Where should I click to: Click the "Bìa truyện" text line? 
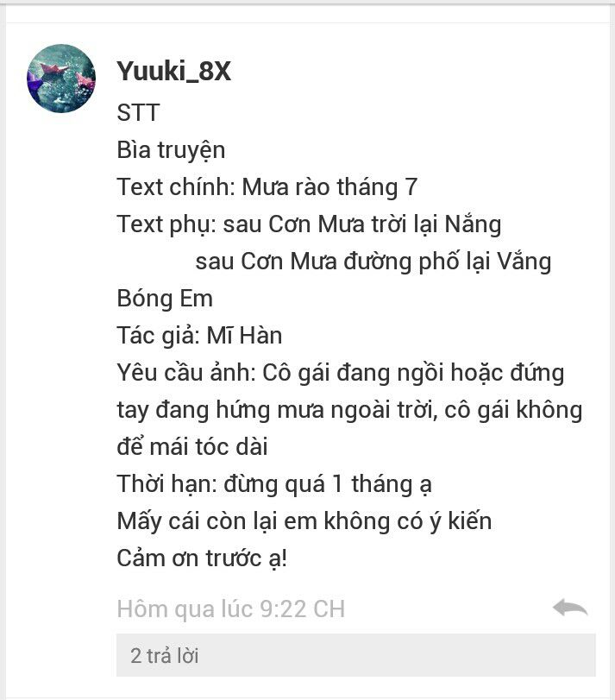pos(171,150)
